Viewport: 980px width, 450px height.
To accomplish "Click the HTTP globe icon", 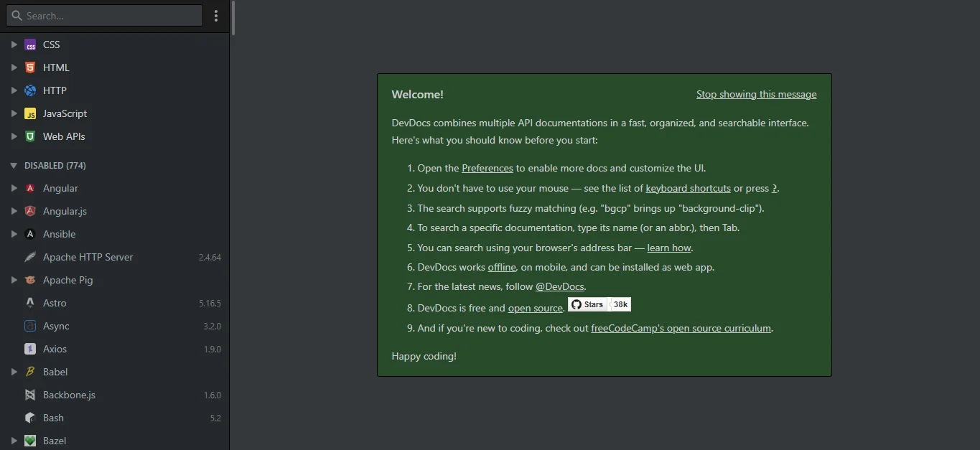I will [x=30, y=90].
